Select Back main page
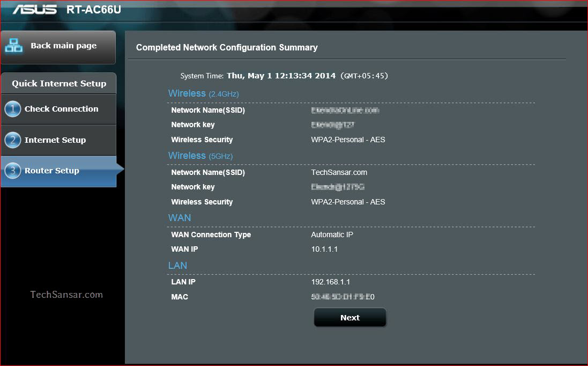The image size is (588, 366). (x=64, y=47)
